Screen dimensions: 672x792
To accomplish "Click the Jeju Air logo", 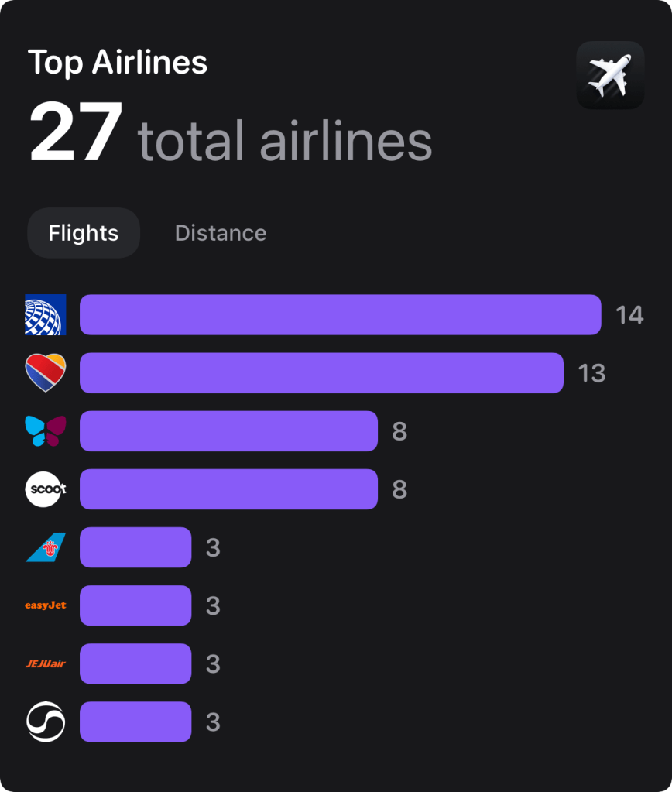I will tap(46, 663).
